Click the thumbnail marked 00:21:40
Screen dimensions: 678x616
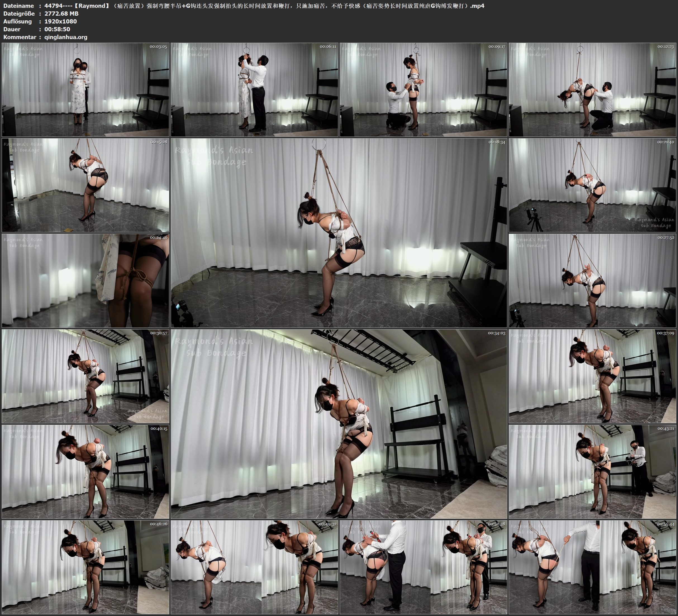click(x=592, y=185)
